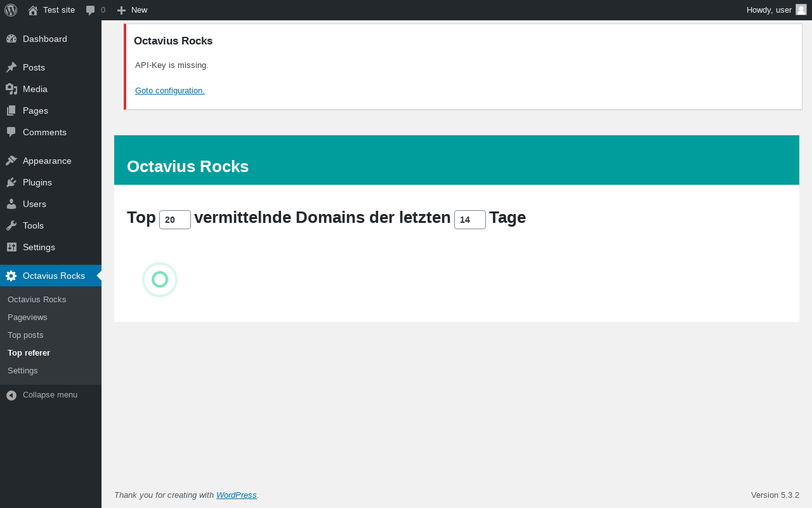Click the Pages icon in sidebar
Screen dimensions: 812x508
[x=11, y=110]
